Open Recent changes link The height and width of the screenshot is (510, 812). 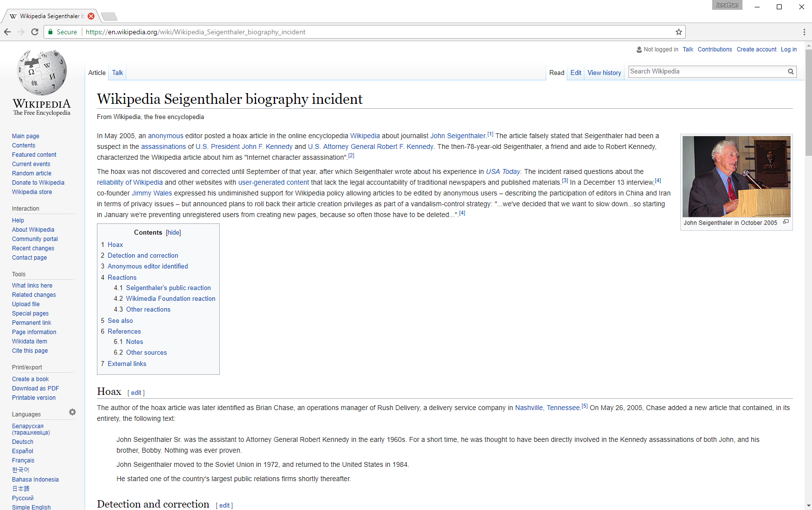click(33, 248)
